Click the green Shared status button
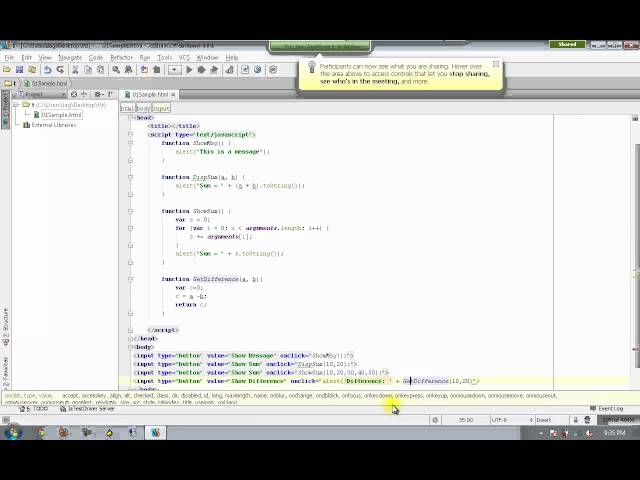This screenshot has width=640, height=480. (567, 44)
